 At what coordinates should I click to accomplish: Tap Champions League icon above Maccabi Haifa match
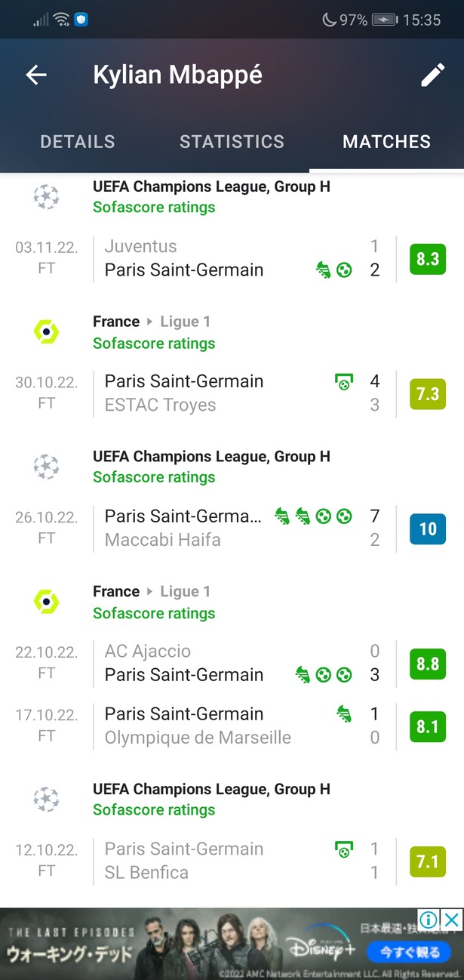tap(46, 467)
